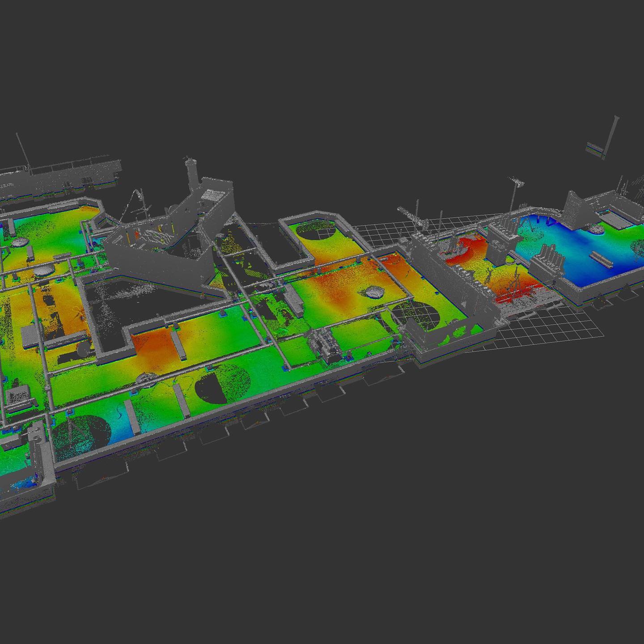Click the bench-like object in the blue pool
The image size is (644, 644).
[600, 258]
